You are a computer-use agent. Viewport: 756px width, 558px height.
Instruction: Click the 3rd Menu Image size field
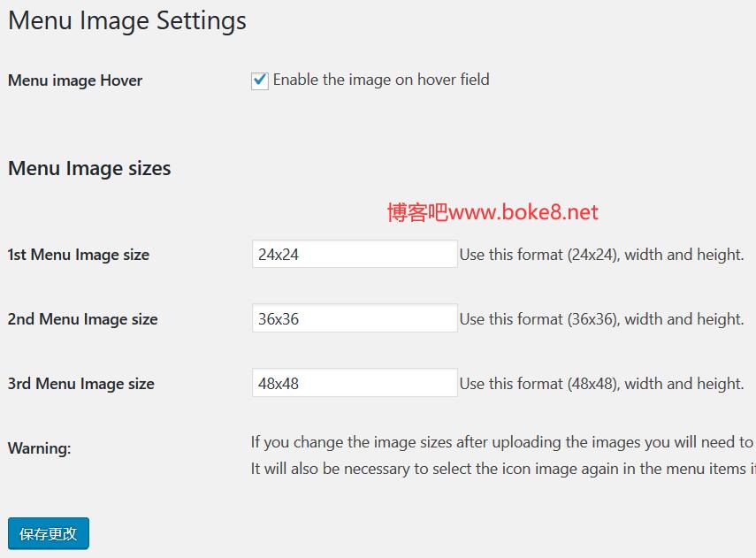tap(355, 383)
